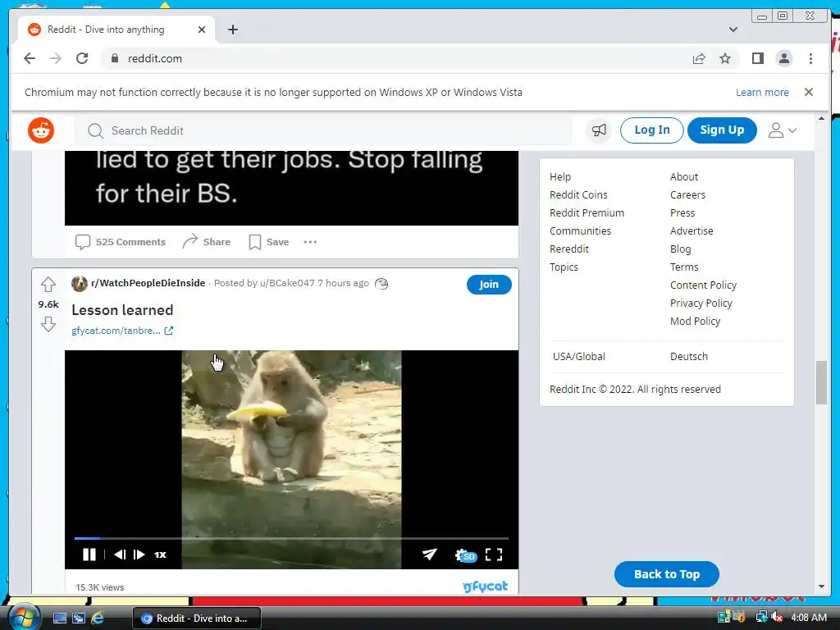Click Show Desktop quick launch icon

(59, 619)
